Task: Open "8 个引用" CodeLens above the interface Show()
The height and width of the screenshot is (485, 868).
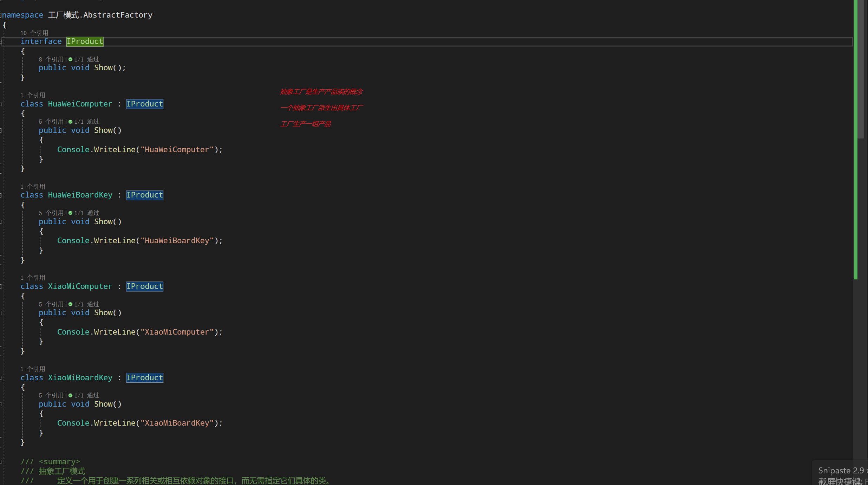Action: 51,59
